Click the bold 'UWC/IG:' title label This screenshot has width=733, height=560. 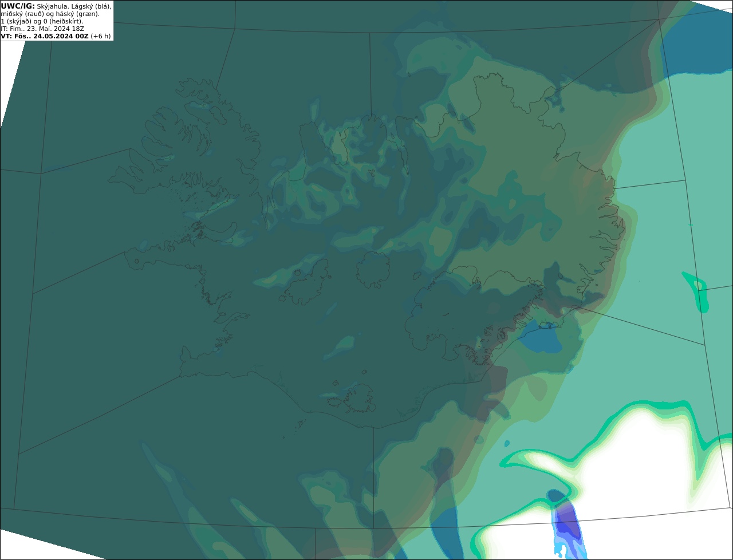(18, 6)
